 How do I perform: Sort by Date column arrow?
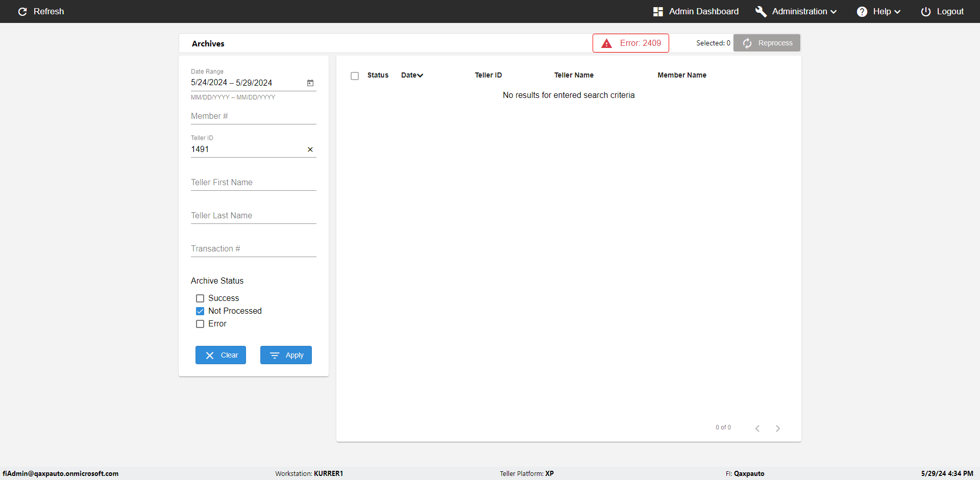[420, 75]
